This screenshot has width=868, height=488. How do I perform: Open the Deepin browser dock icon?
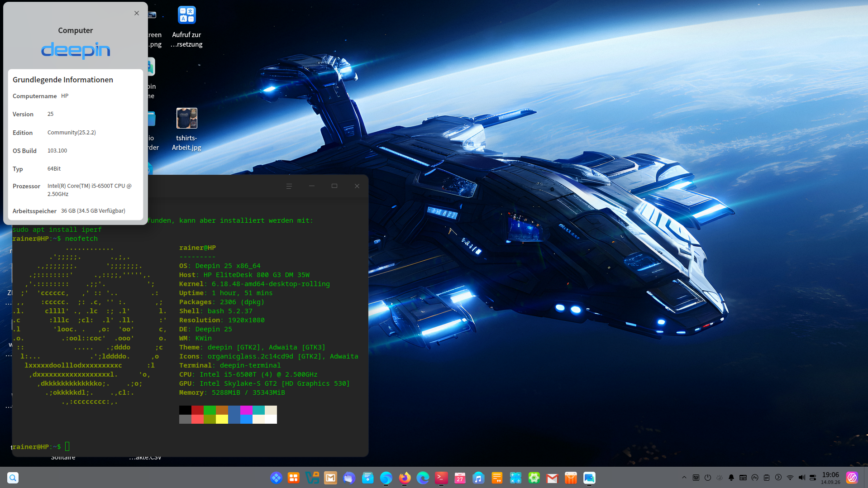[386, 478]
